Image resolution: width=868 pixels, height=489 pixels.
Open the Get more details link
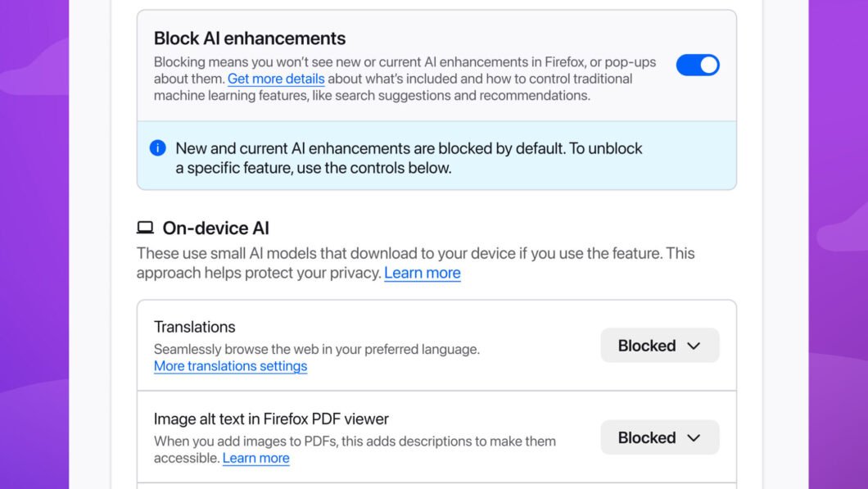(275, 79)
